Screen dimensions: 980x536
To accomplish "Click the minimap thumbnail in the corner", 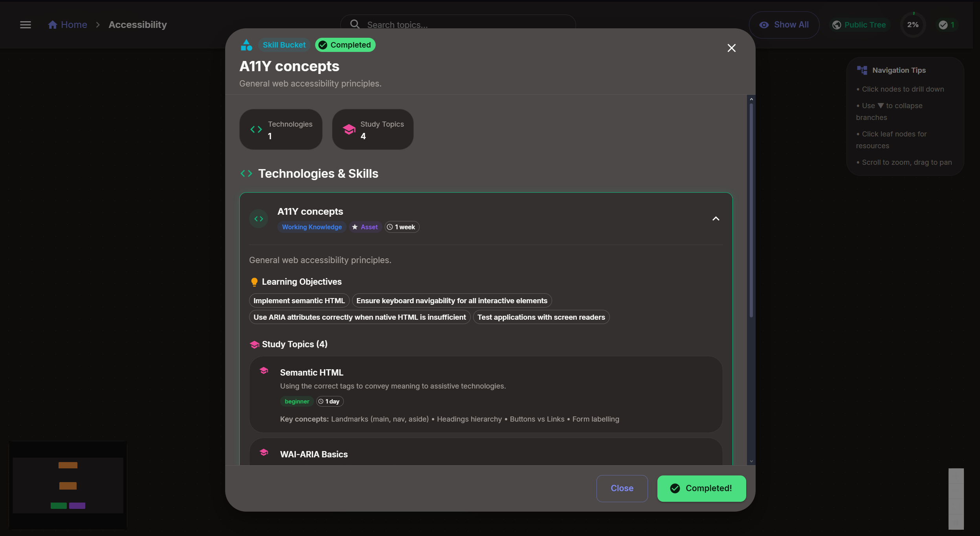I will 68,485.
